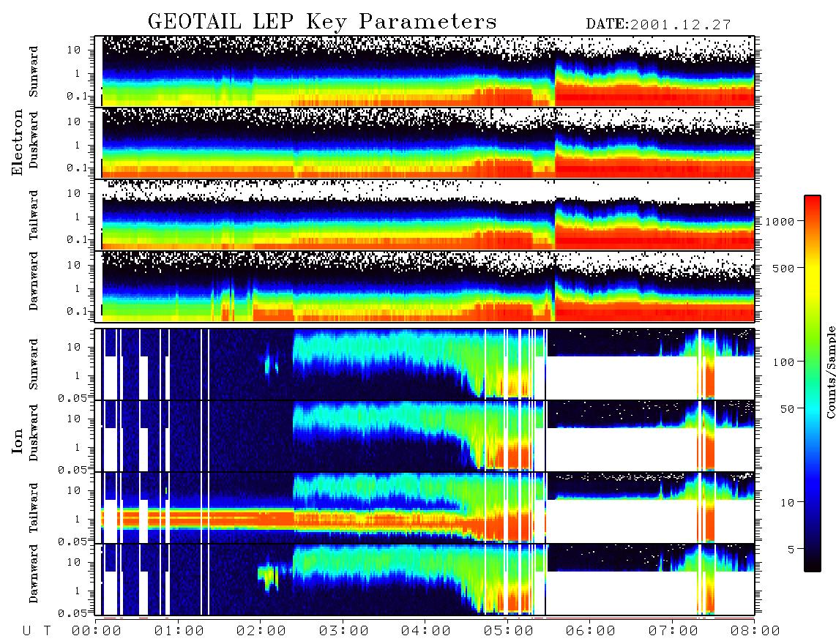Select the Ion 'Tailward' panel label

click(34, 508)
